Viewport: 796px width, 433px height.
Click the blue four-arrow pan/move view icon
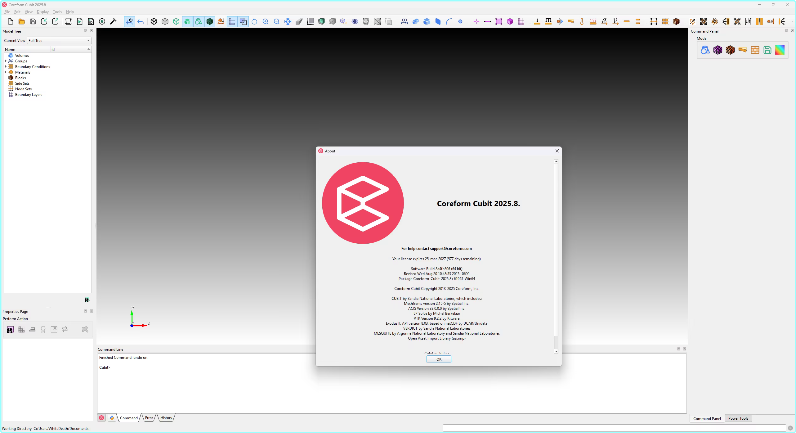coord(287,21)
